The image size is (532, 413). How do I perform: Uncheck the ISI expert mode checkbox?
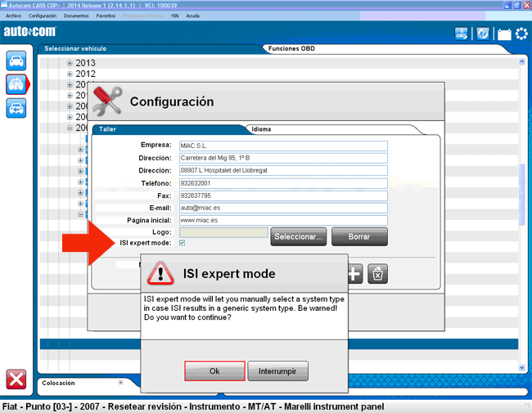click(183, 243)
